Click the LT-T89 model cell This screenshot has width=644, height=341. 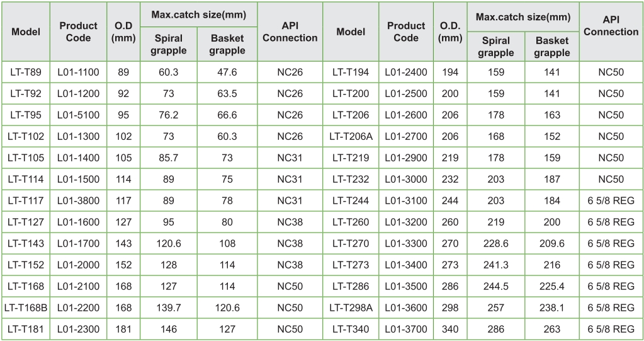[x=26, y=72]
